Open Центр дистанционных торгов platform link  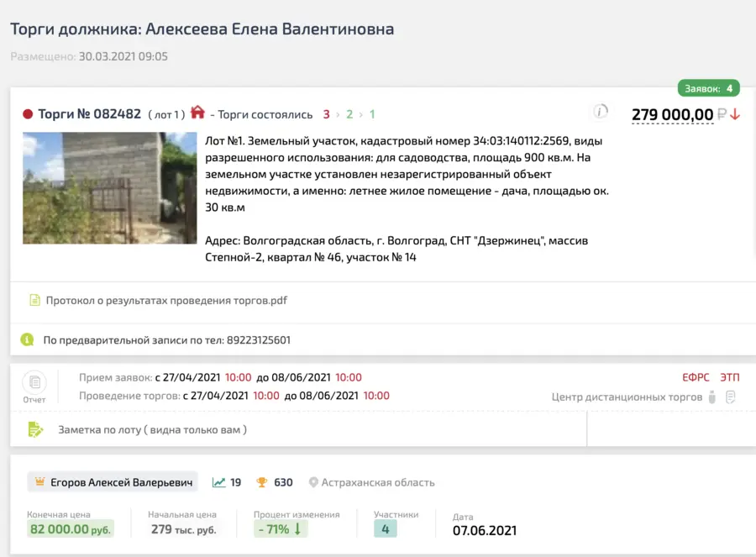tap(627, 397)
